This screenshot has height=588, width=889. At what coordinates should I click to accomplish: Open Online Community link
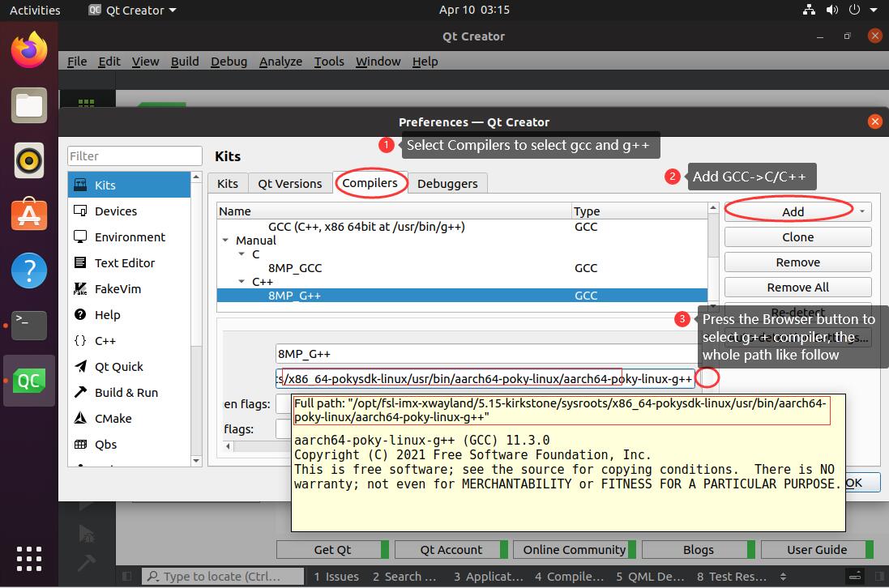[x=575, y=549]
